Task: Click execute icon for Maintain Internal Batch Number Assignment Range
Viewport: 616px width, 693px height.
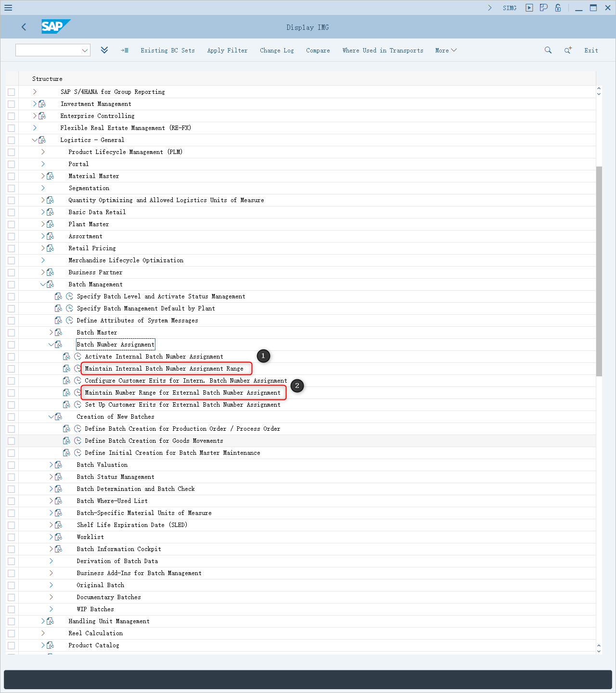Action: click(77, 369)
